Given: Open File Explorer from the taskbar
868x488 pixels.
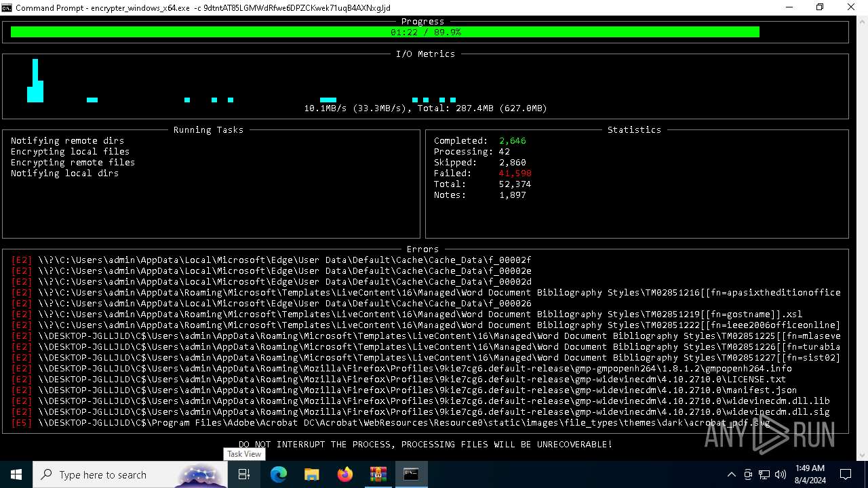Looking at the screenshot, I should [311, 474].
